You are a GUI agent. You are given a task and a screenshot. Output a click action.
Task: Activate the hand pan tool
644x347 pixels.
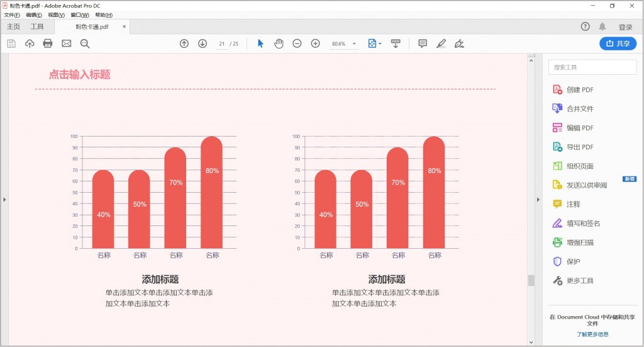click(x=279, y=43)
